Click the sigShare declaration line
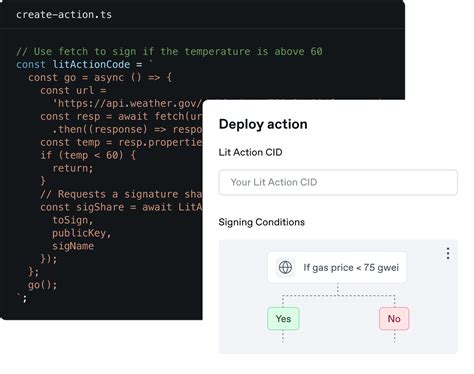This screenshot has height=374, width=474. 121,207
